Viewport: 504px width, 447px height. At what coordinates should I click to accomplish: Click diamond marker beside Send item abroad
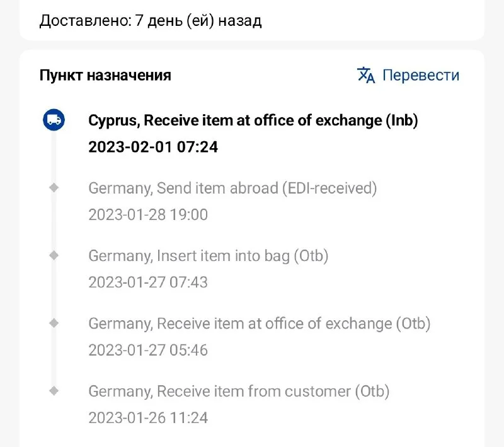(54, 187)
